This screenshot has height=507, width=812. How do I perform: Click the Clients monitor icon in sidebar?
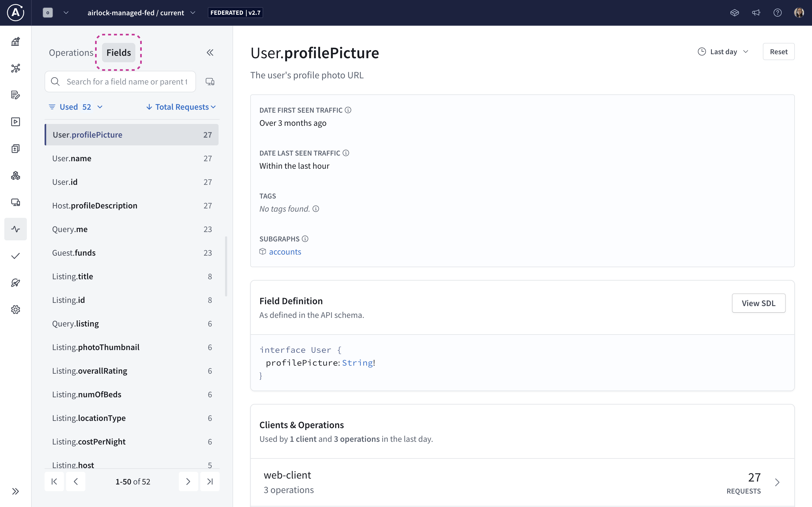15,202
